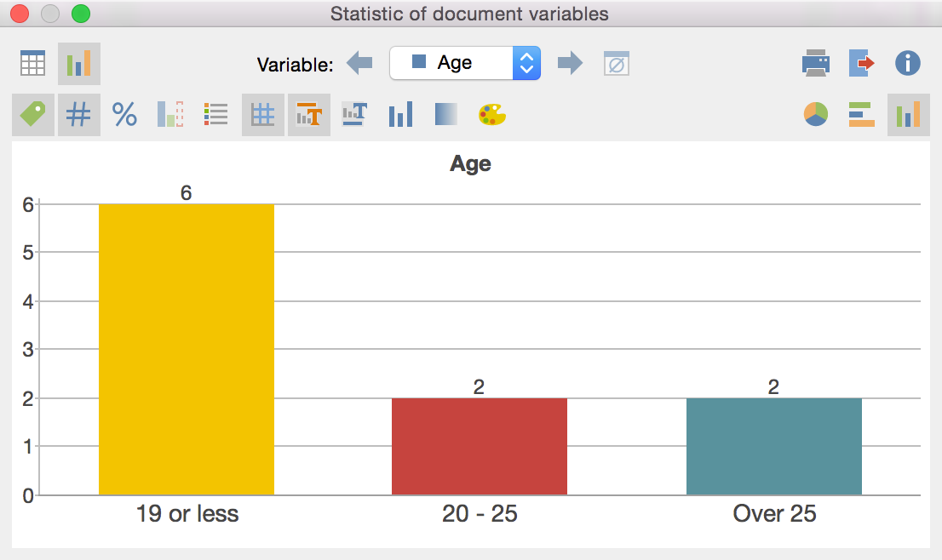Open the Age variable dropdown
Screen dimensions: 942x560
465,63
